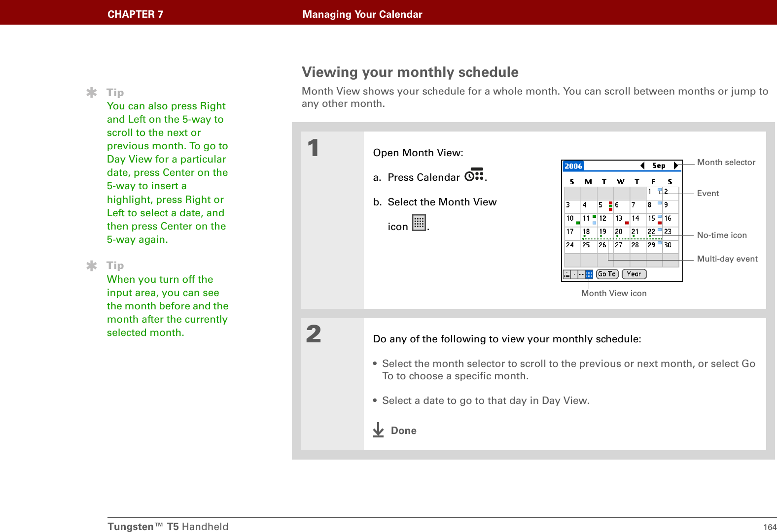The width and height of the screenshot is (777, 532).
Task: Select September 2 in the calendar
Action: point(671,194)
